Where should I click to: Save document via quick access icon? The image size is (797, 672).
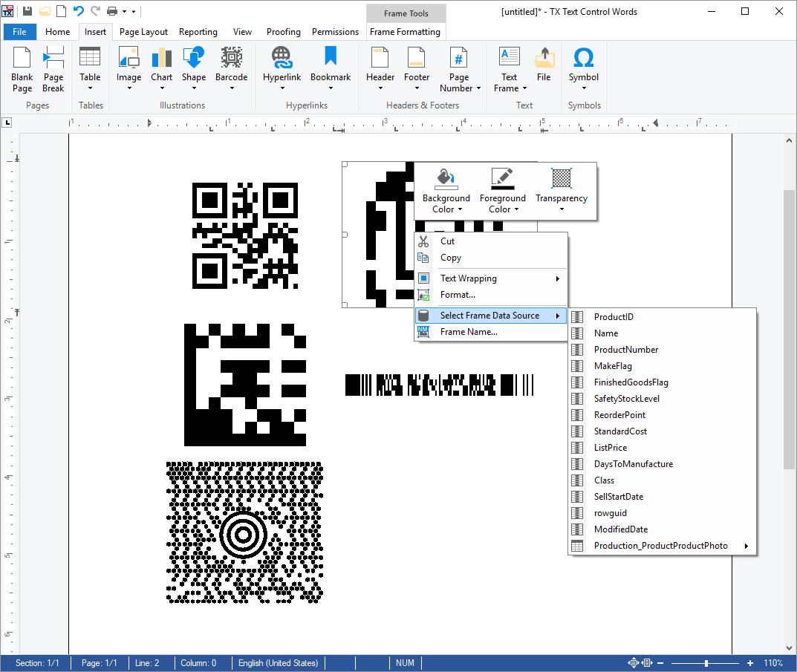[x=27, y=11]
